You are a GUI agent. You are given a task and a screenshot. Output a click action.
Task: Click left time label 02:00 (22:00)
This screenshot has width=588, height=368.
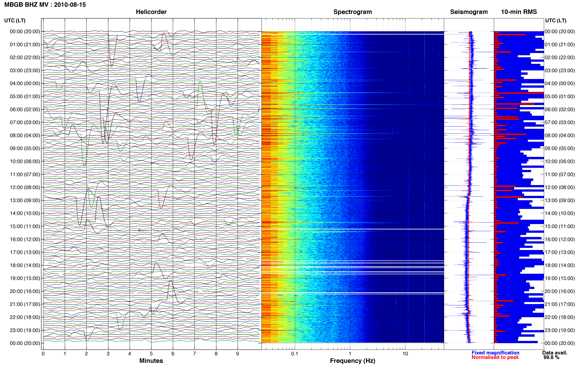tap(25, 57)
